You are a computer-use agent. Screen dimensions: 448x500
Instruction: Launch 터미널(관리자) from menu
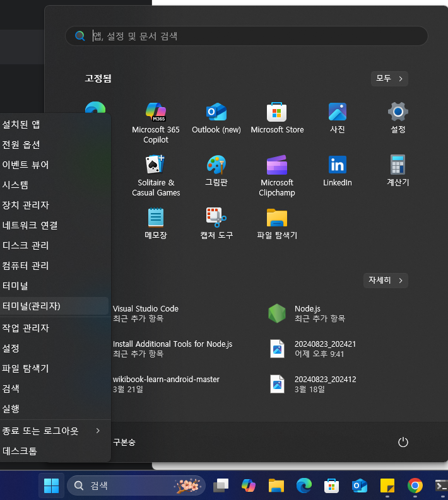[54, 306]
